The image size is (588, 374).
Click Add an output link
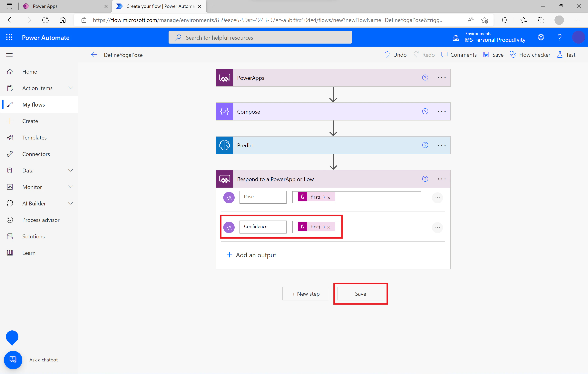coord(251,255)
